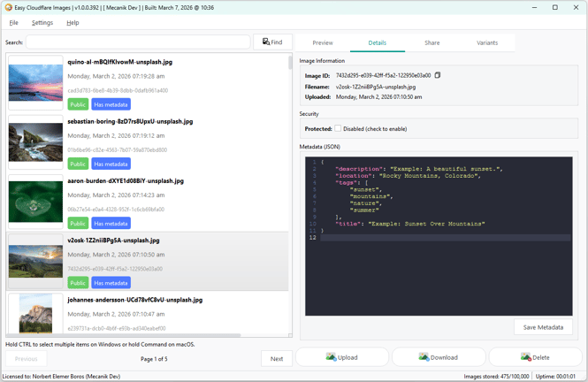Viewport: 588px width, 382px height.
Task: Click the Save Metadata button
Action: coord(543,327)
